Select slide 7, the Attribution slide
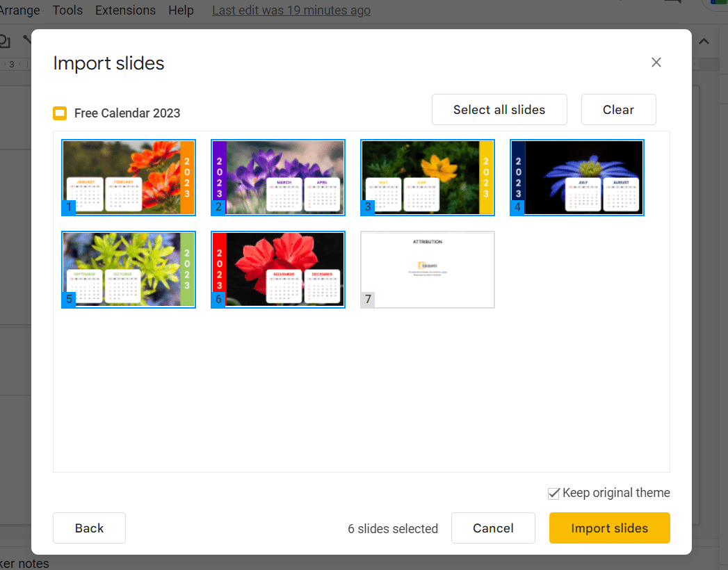 pos(428,269)
